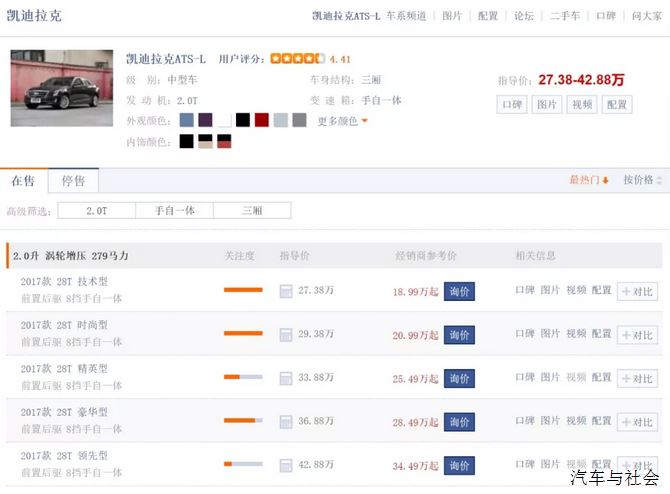Filter by 三厢 body type
This screenshot has width=670, height=494.
pyautogui.click(x=252, y=211)
